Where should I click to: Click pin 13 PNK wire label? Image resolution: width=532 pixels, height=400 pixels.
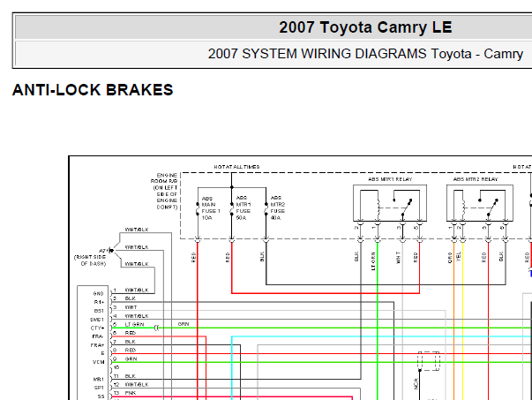[x=131, y=393]
